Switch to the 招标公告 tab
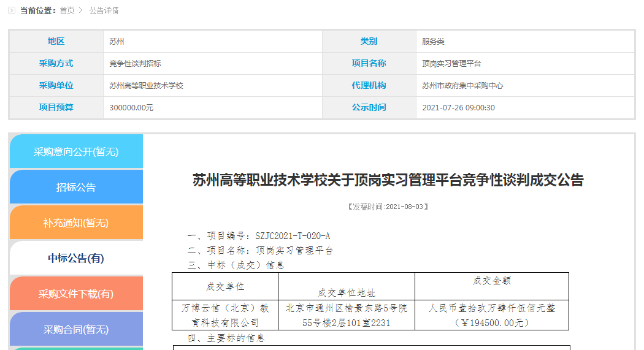This screenshot has width=644, height=350. (x=76, y=187)
